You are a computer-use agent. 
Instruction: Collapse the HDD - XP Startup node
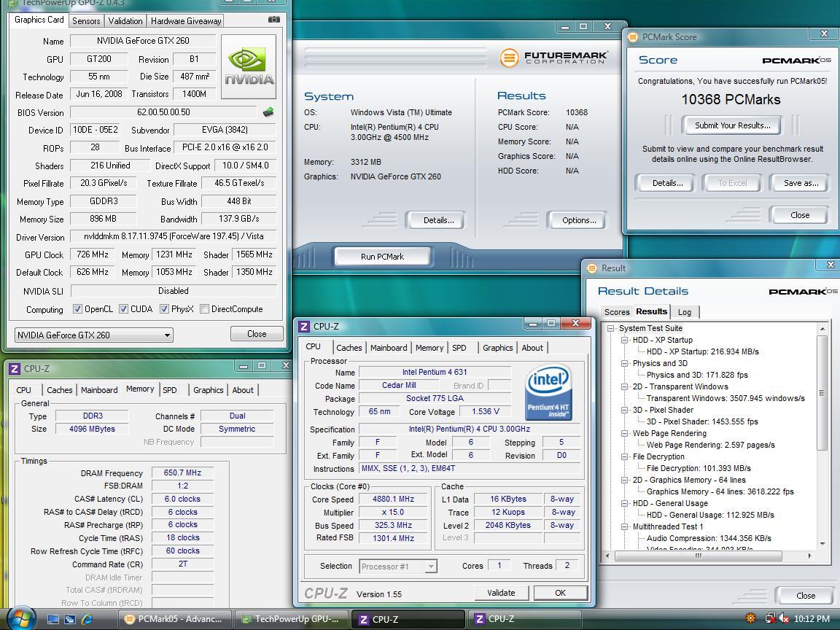point(625,341)
